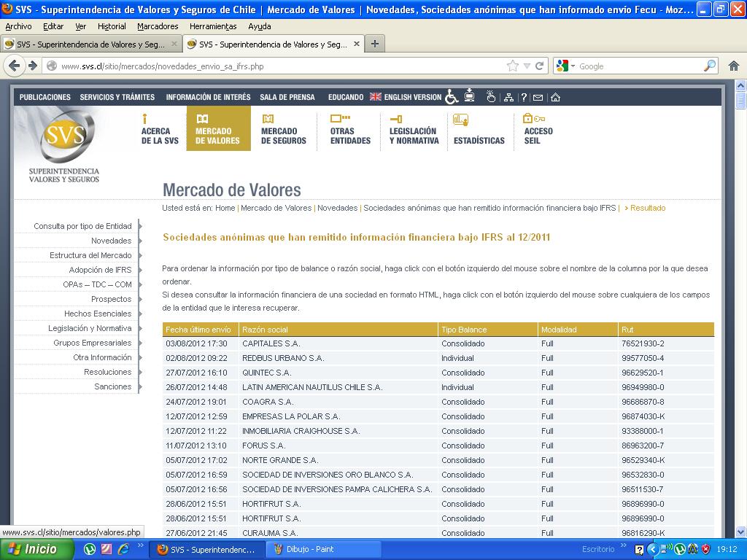Click the Publicaciones link
The height and width of the screenshot is (560, 747).
click(44, 97)
